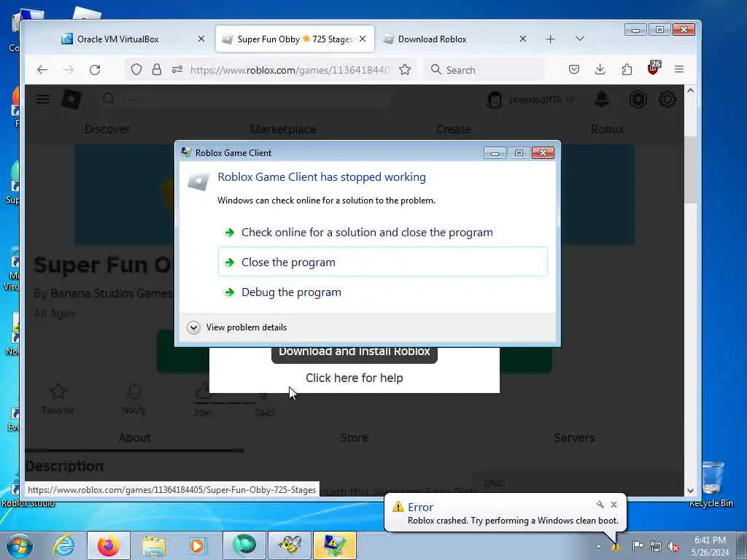The width and height of the screenshot is (747, 560).
Task: Click Download and Install Roblox button
Action: coord(354,354)
